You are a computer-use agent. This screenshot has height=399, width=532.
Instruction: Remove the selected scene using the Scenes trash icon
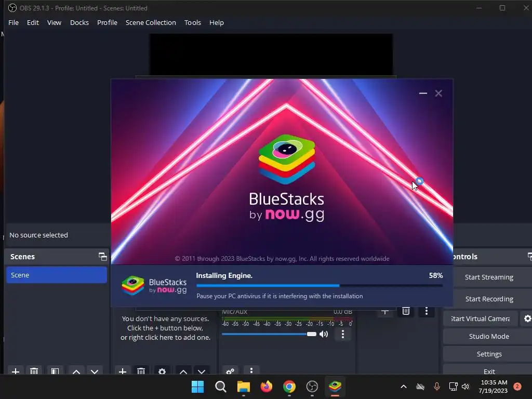coord(34,371)
